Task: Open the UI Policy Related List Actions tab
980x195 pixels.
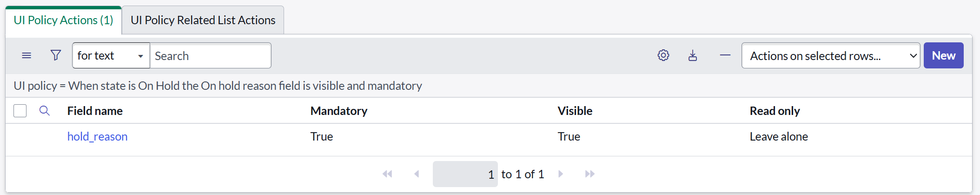Action: click(x=203, y=20)
